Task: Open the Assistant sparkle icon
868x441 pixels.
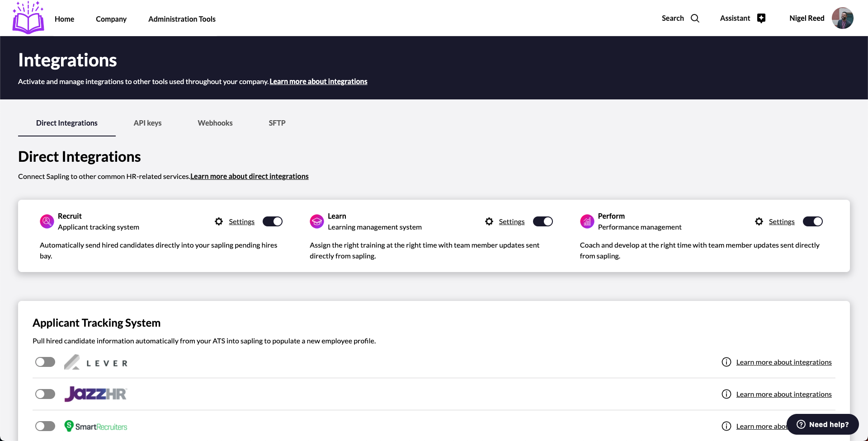Action: (761, 19)
